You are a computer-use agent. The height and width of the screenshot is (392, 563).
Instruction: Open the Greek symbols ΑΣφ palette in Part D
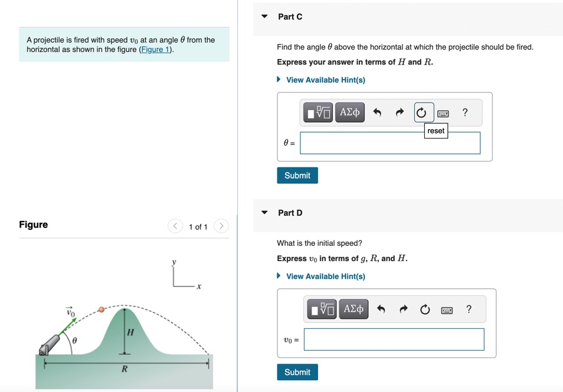pyautogui.click(x=353, y=309)
